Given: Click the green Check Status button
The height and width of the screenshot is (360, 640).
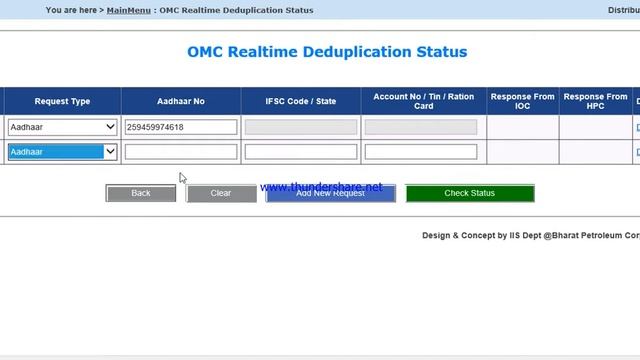Looking at the screenshot, I should pyautogui.click(x=470, y=193).
